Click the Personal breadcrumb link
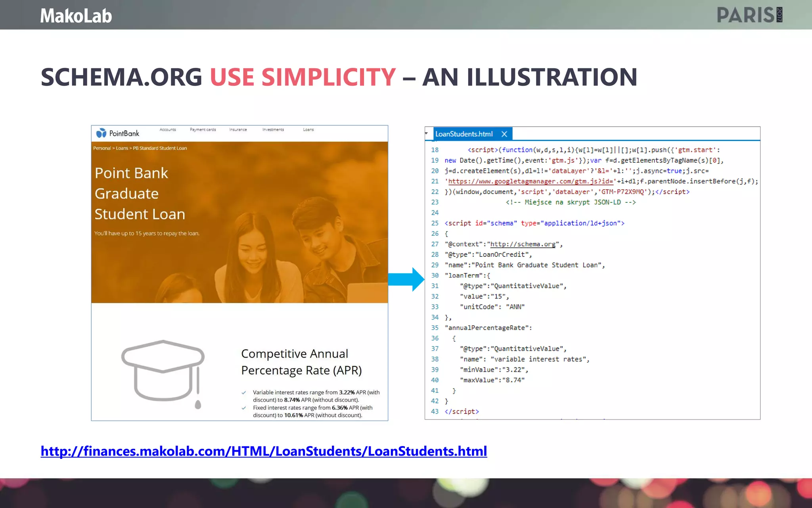The height and width of the screenshot is (508, 812). coord(102,148)
